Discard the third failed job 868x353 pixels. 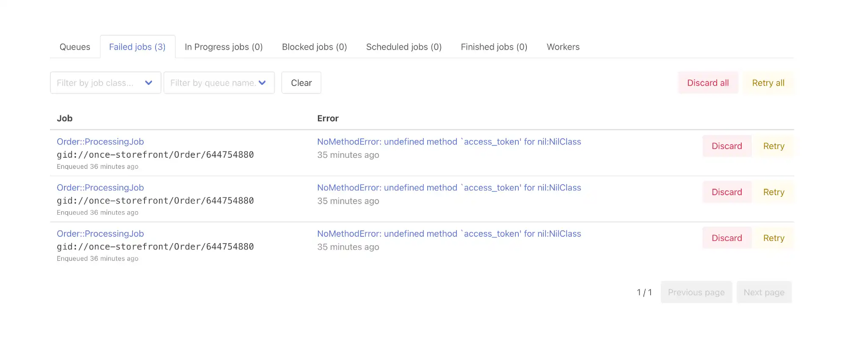727,238
